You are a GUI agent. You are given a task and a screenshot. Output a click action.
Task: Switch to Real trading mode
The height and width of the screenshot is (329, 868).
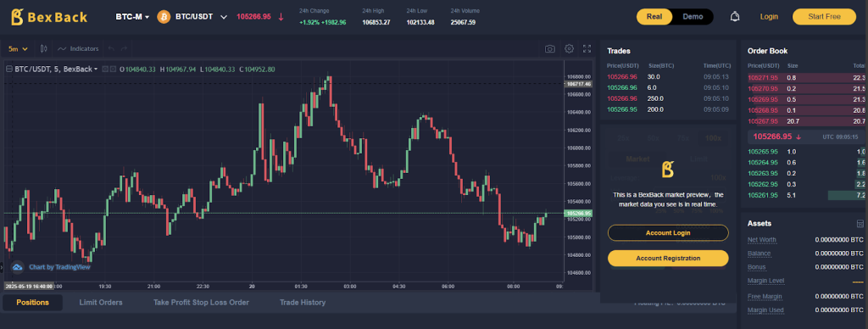tap(654, 17)
